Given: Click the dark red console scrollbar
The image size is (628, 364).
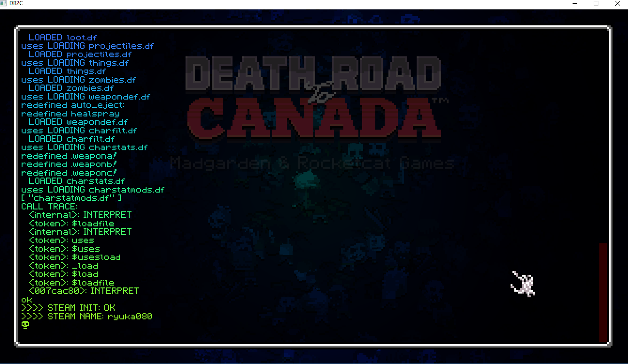Looking at the screenshot, I should tap(603, 292).
